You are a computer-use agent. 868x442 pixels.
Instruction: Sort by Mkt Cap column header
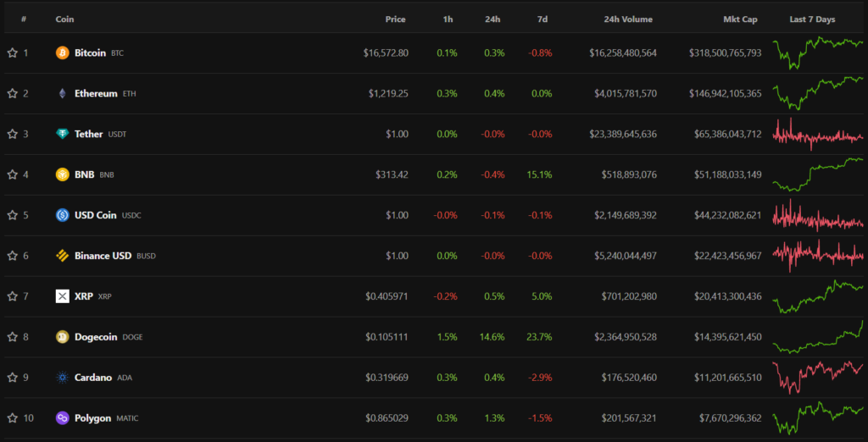point(741,19)
